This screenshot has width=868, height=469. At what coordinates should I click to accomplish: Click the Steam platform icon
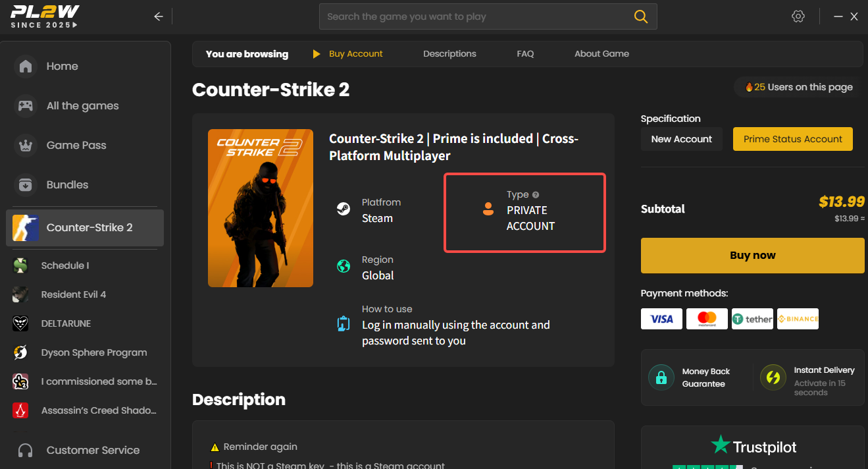[x=343, y=209]
